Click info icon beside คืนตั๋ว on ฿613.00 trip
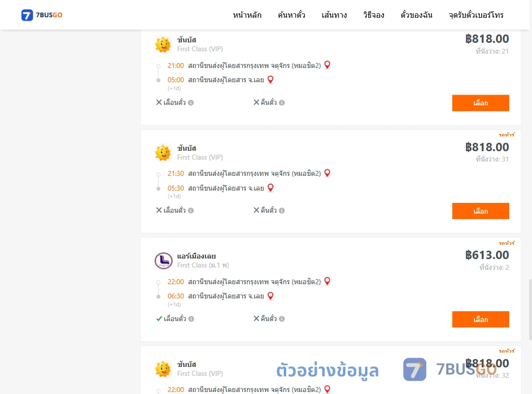 click(282, 319)
